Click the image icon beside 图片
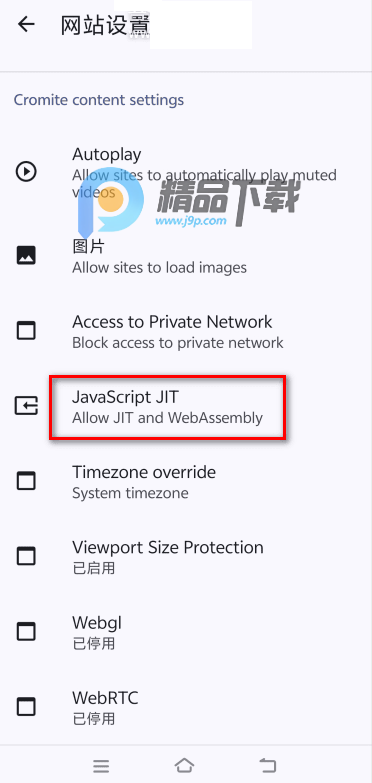The image size is (372, 783). click(26, 256)
